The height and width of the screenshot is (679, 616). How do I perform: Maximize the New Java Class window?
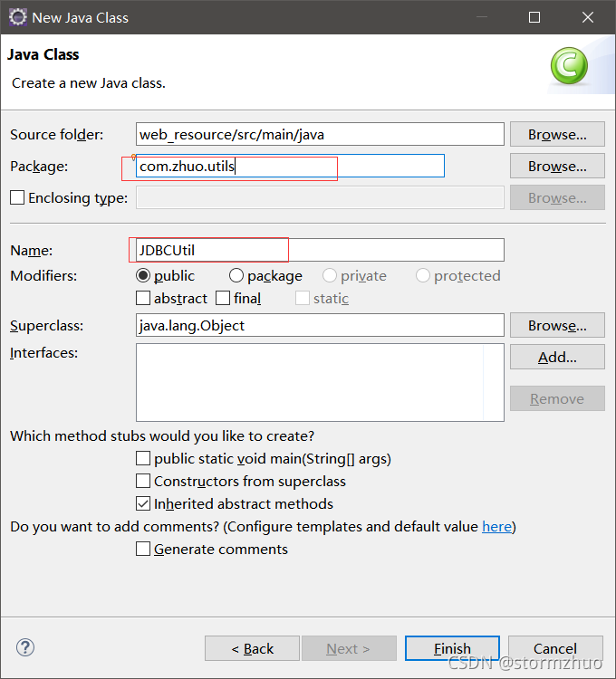534,17
